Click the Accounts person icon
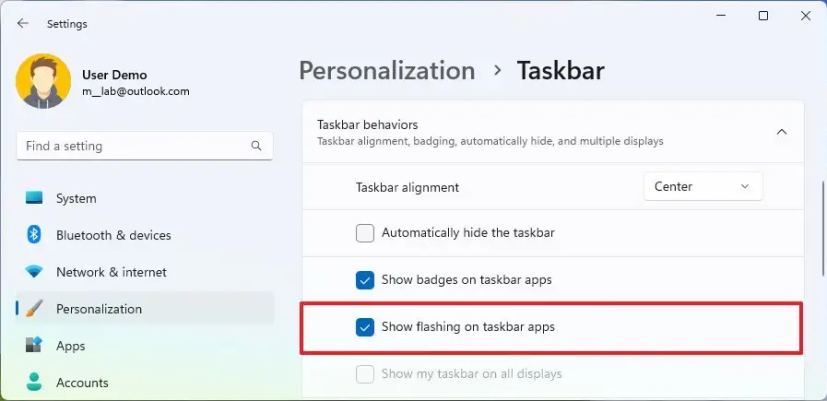The height and width of the screenshot is (401, 827). pyautogui.click(x=34, y=382)
